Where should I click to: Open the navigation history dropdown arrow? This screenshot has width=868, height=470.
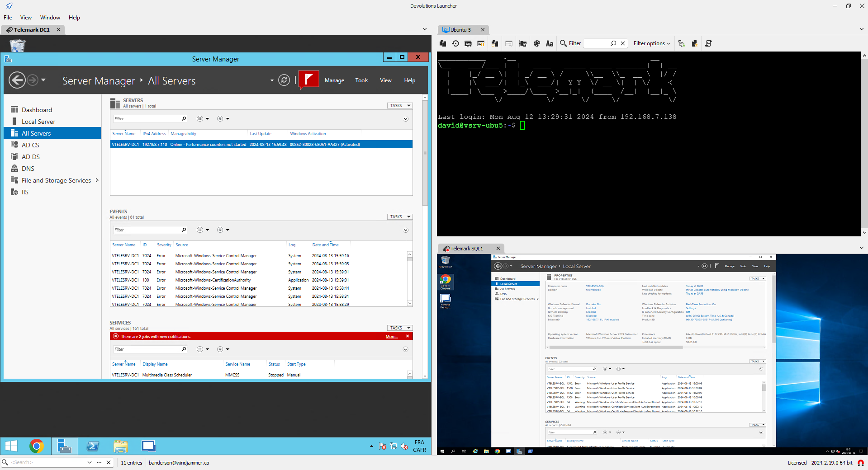click(x=43, y=80)
